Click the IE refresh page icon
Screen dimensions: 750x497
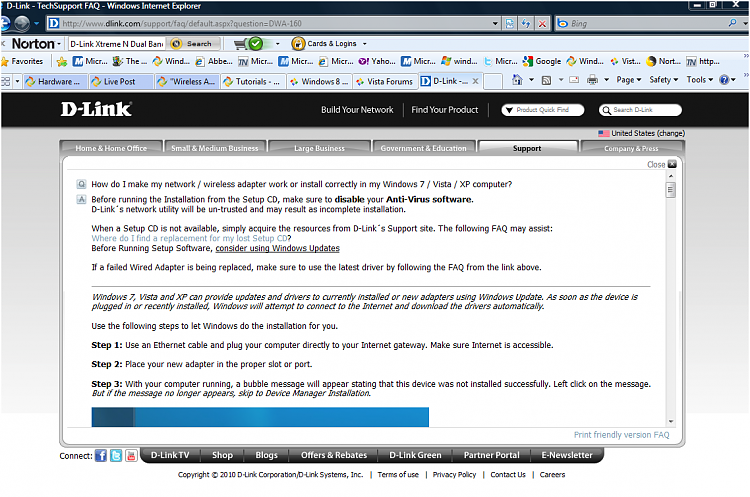point(526,23)
